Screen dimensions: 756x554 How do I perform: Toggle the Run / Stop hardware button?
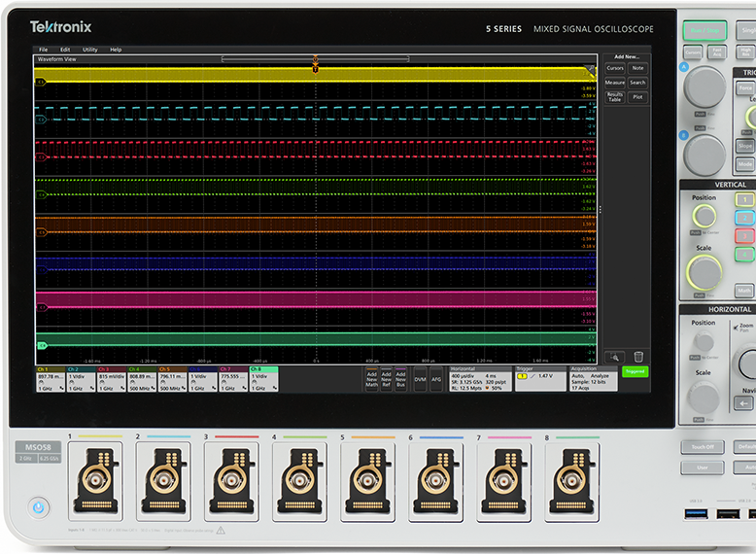(x=704, y=31)
